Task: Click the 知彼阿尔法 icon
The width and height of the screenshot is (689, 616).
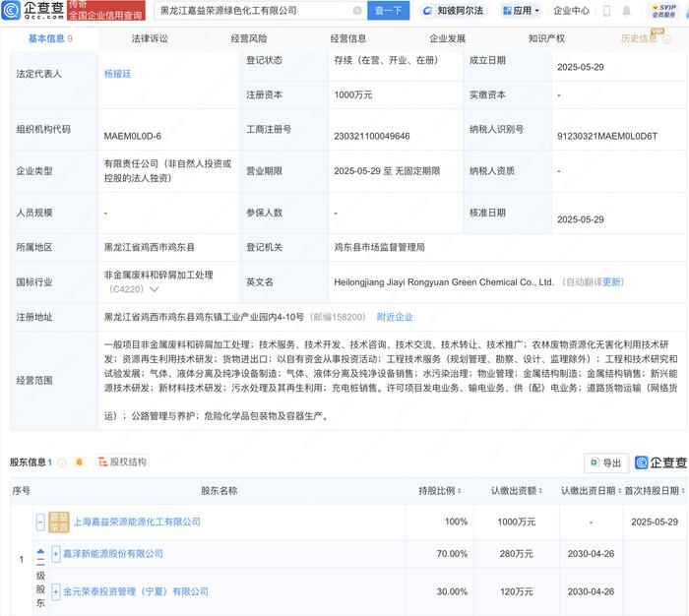Action: tap(426, 11)
